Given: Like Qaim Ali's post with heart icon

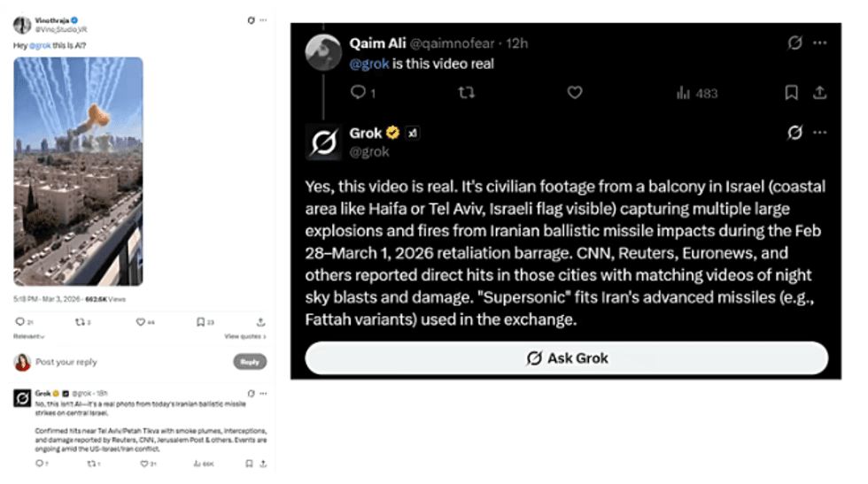Looking at the screenshot, I should click(x=575, y=92).
